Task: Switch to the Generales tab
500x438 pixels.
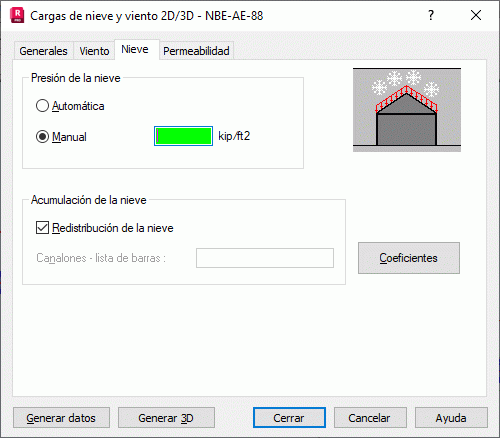Action: coord(43,51)
